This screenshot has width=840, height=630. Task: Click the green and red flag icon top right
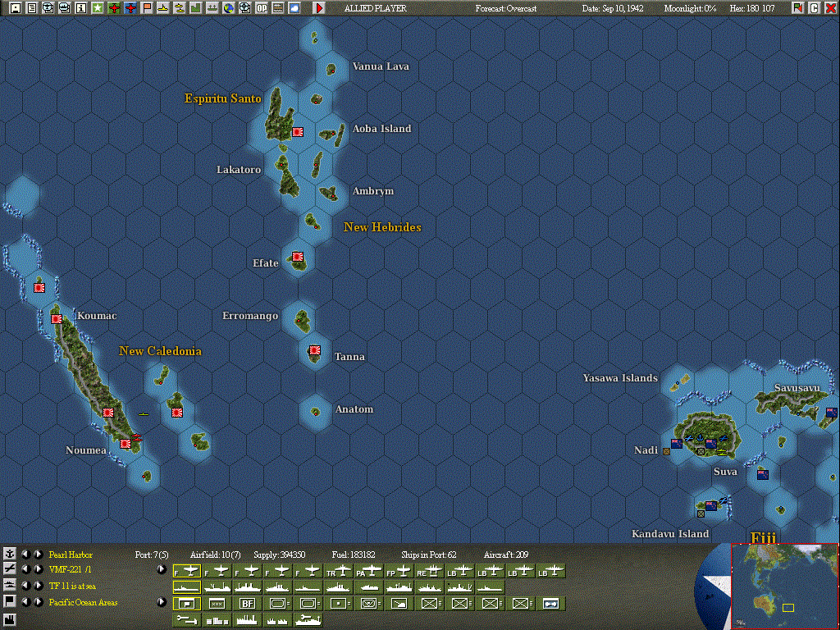click(x=798, y=8)
